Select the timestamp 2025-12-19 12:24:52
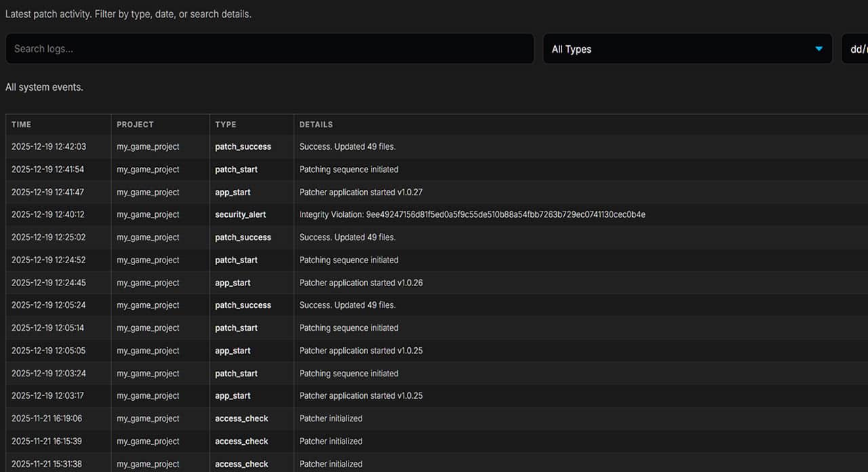The image size is (868, 472). tap(49, 260)
